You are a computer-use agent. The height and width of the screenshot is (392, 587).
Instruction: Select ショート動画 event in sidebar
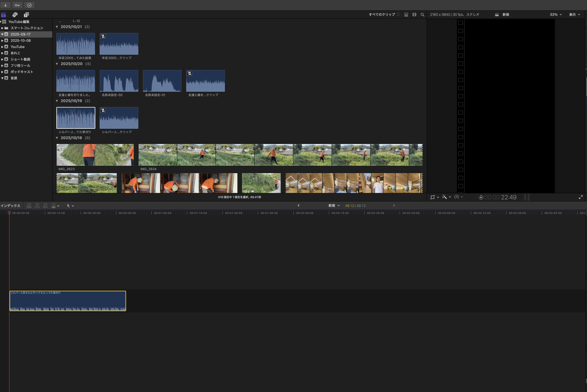(x=20, y=59)
